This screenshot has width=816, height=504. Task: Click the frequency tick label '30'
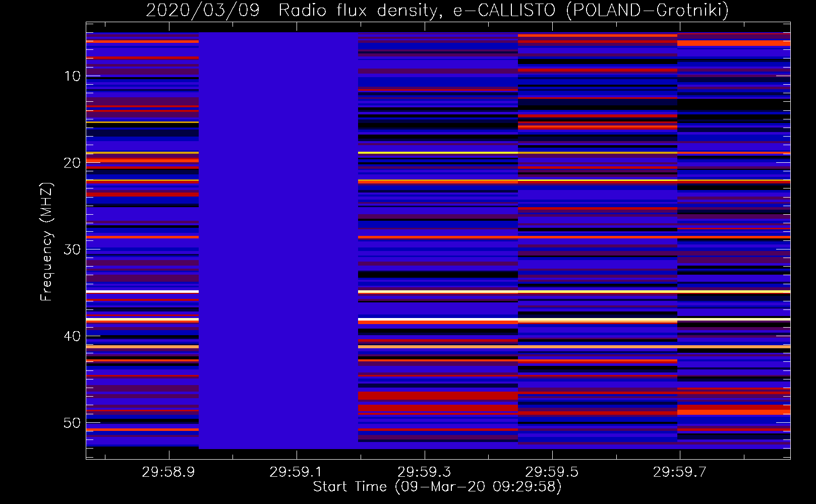click(72, 249)
